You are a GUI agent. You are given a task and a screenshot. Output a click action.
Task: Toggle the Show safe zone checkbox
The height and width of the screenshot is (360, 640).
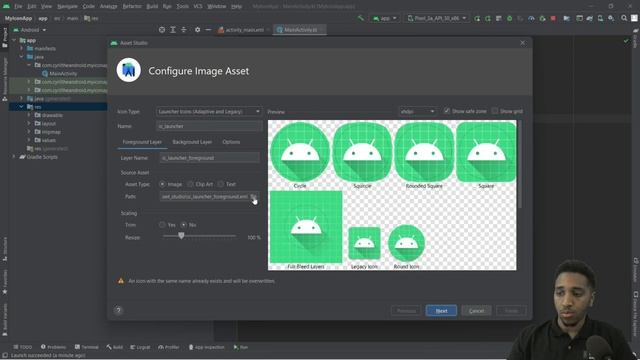[447, 111]
